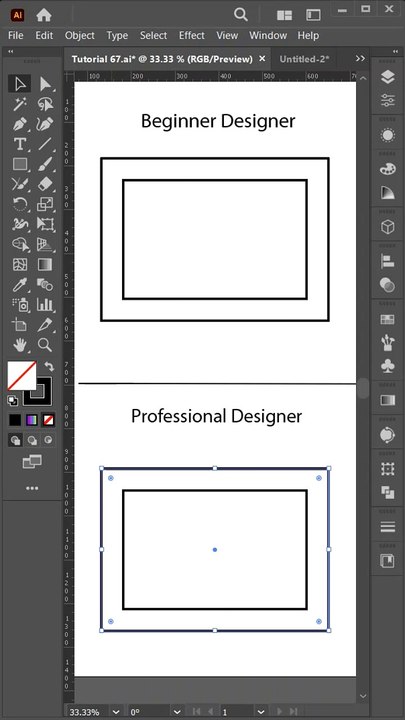Open the Object menu
This screenshot has width=405, height=720.
[x=79, y=35]
